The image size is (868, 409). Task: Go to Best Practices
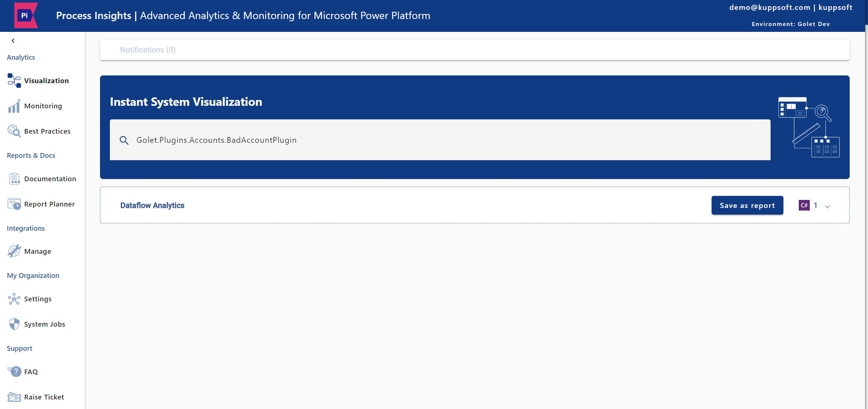(x=47, y=131)
